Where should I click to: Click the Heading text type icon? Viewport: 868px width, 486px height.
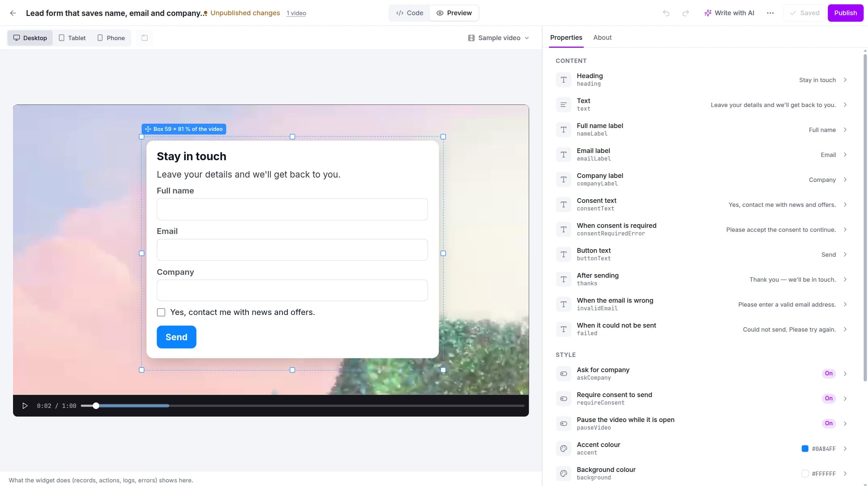[563, 80]
